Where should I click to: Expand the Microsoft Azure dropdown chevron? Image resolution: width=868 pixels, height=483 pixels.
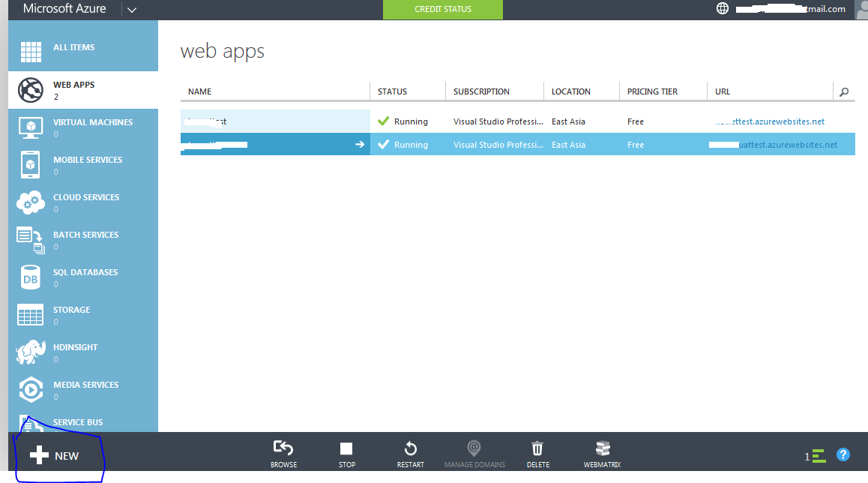pos(132,10)
